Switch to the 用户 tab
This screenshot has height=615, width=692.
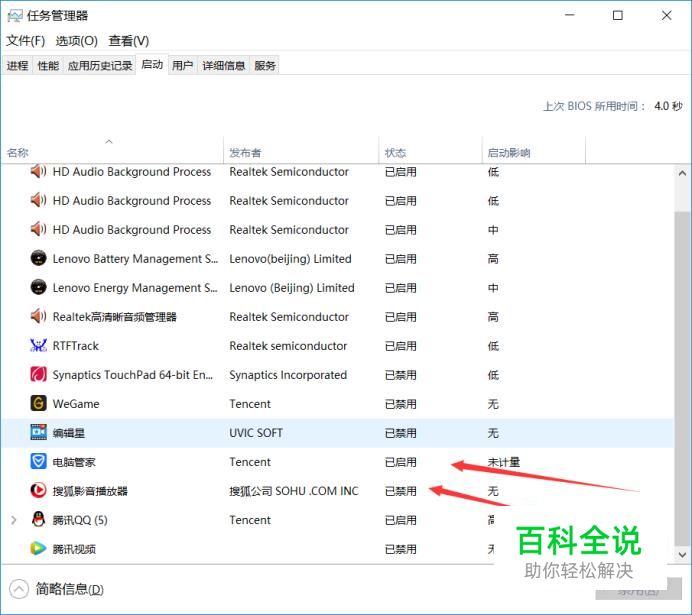click(x=183, y=66)
